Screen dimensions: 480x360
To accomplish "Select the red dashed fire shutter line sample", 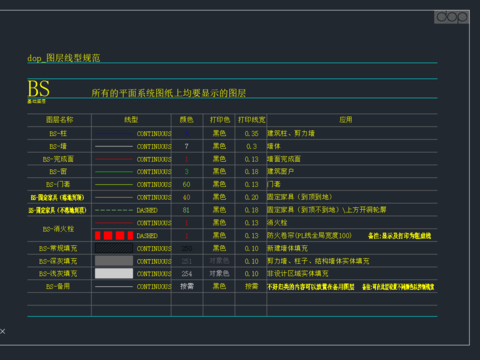I will pyautogui.click(x=114, y=235).
